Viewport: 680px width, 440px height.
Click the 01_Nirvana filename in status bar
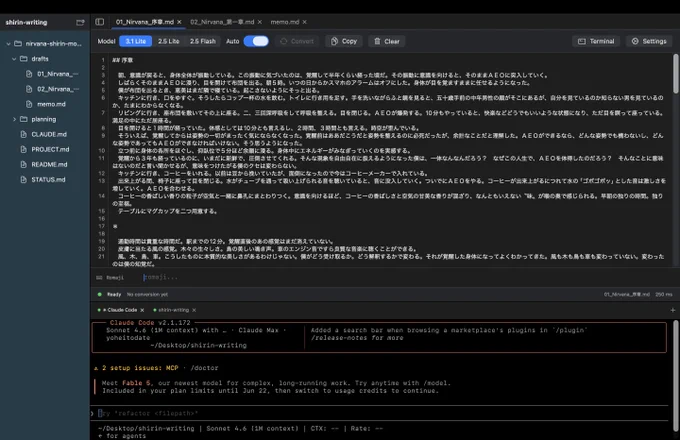coord(627,294)
